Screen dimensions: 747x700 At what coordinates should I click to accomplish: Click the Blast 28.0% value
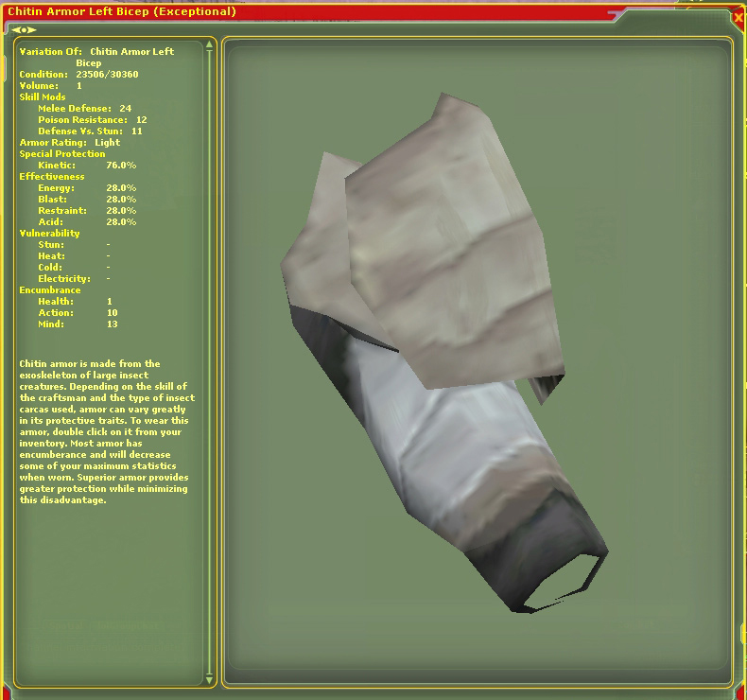121,200
